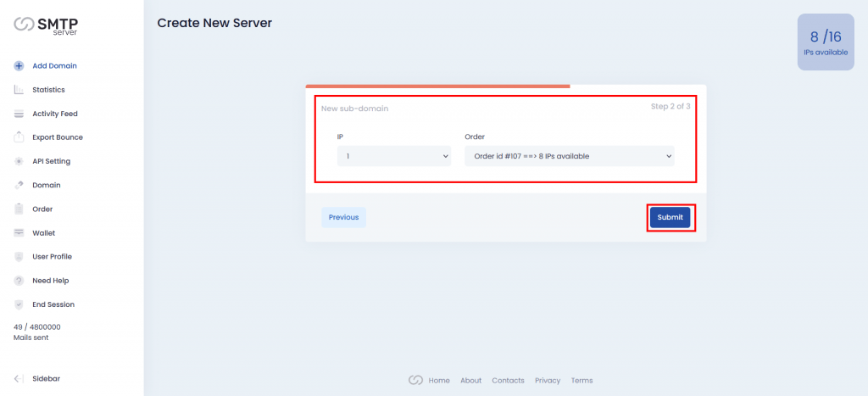Click the Create New Server title
The height and width of the screenshot is (396, 868).
pos(214,23)
